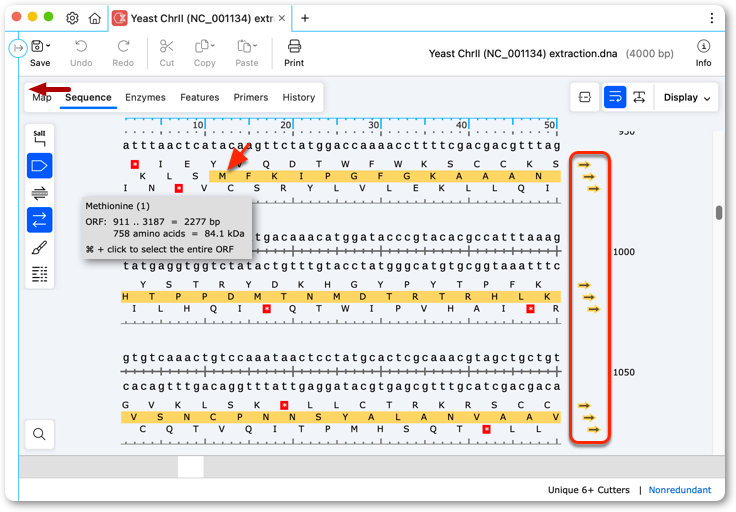Expand the Paste options arrow

point(255,46)
